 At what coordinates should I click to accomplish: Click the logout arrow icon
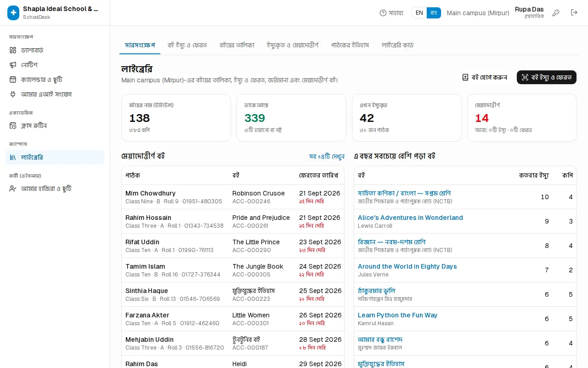tap(574, 13)
